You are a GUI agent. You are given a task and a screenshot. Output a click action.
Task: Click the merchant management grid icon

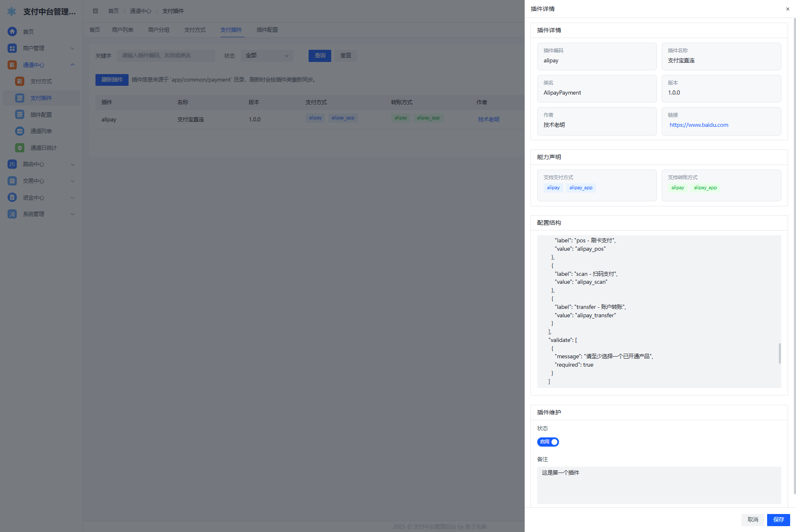(x=12, y=48)
